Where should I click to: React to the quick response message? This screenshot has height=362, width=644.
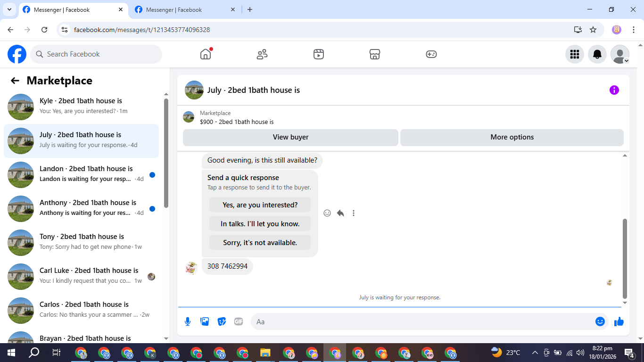click(x=327, y=213)
